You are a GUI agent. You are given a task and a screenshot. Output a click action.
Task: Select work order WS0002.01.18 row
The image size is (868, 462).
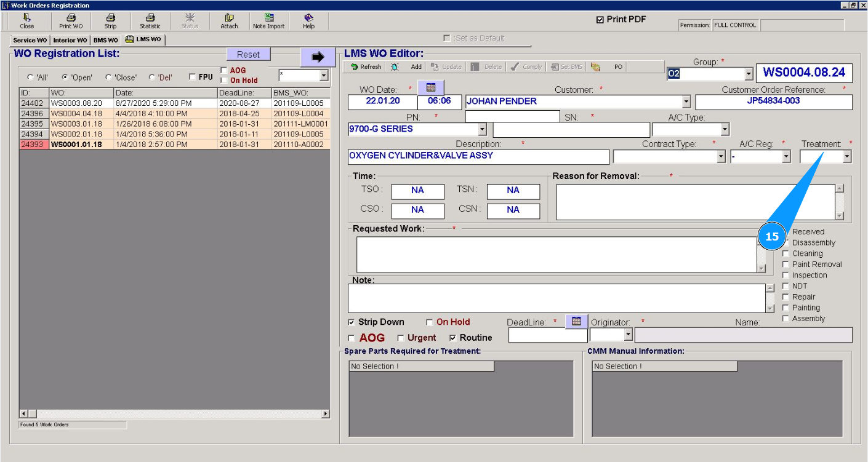[x=174, y=134]
